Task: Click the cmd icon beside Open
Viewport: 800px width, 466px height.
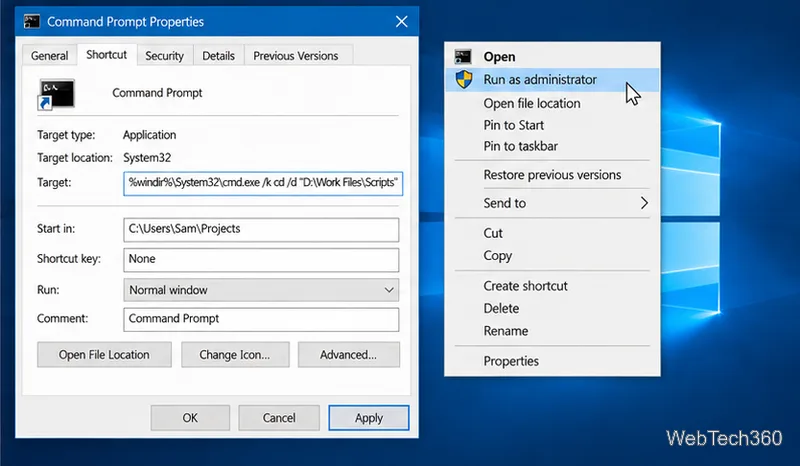Action: coord(463,57)
